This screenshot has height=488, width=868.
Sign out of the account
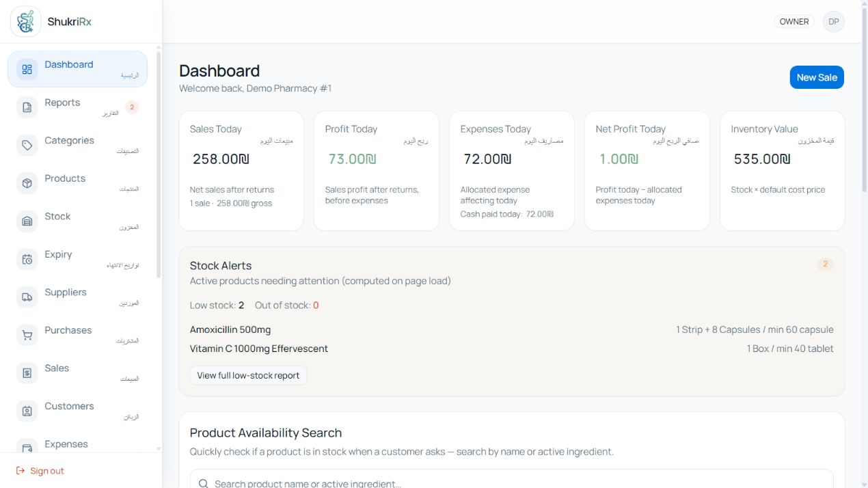click(x=40, y=471)
